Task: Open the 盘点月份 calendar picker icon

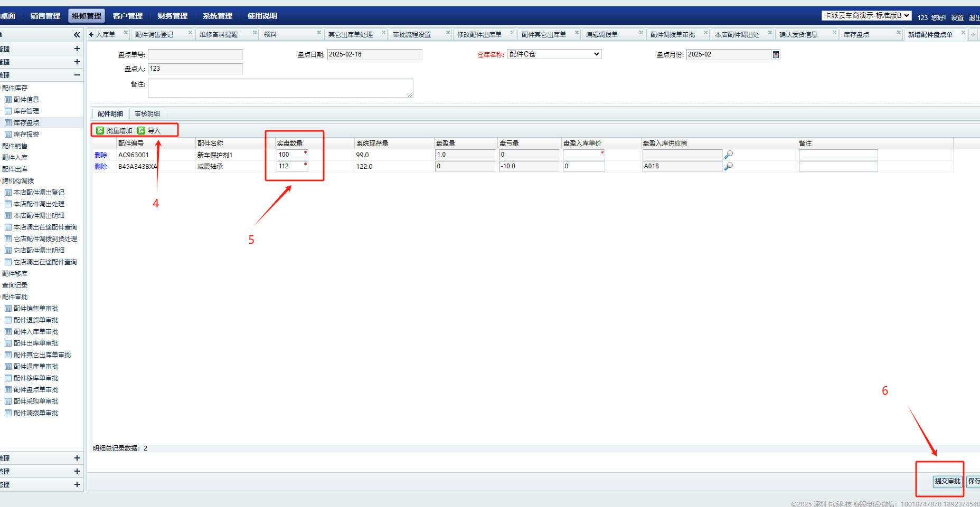Action: pyautogui.click(x=776, y=55)
